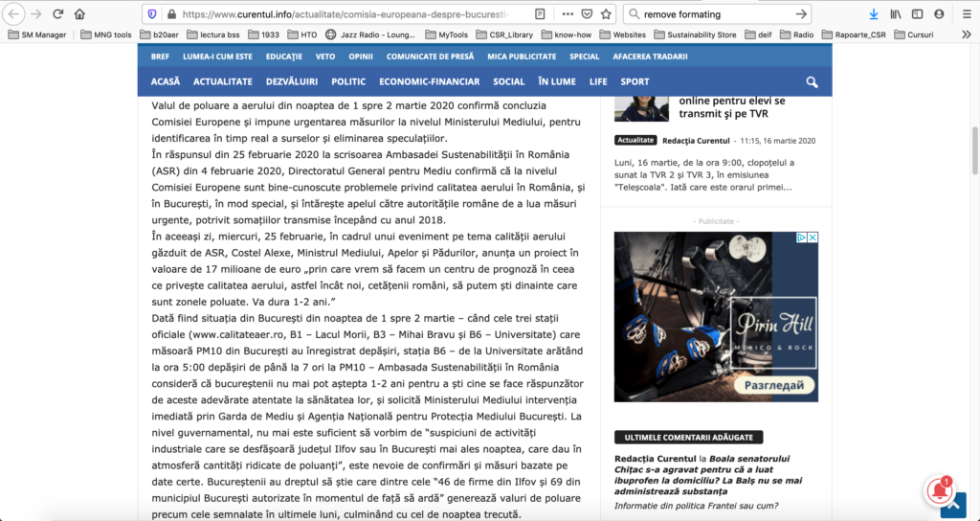The image size is (980, 521).
Task: Show more bookmarks with overflow chevron
Action: click(967, 34)
